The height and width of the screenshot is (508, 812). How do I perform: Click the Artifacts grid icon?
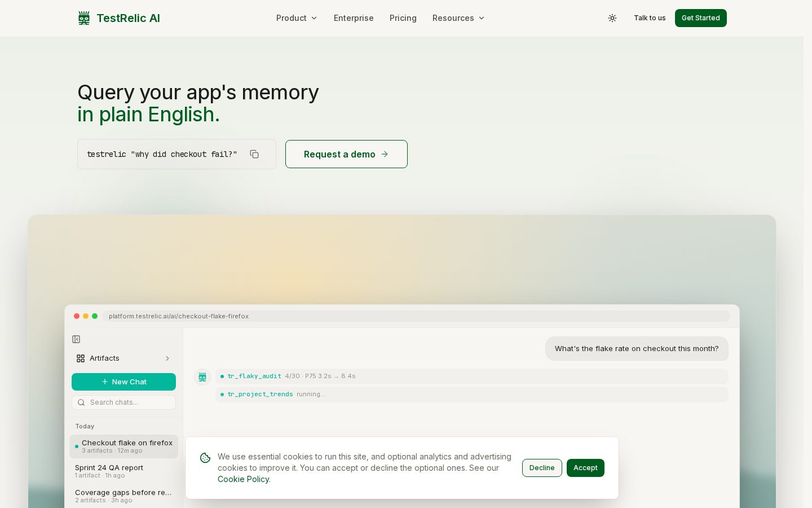(81, 358)
